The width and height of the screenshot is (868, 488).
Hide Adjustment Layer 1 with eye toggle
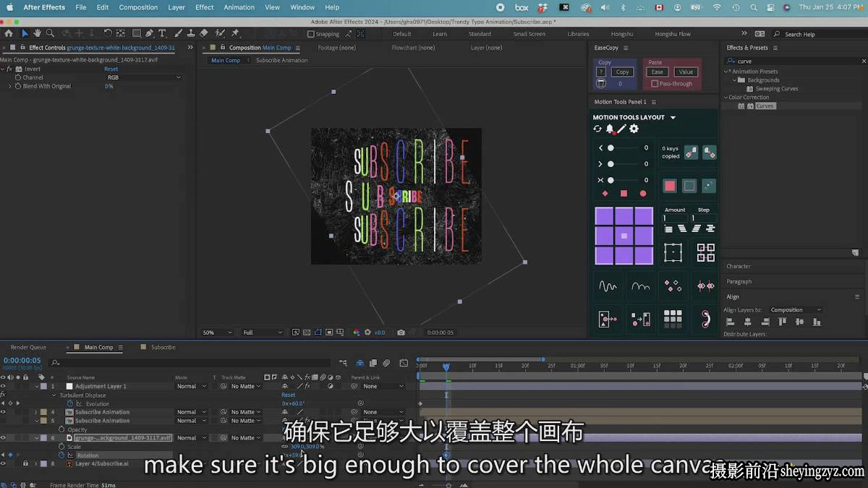coord(3,386)
